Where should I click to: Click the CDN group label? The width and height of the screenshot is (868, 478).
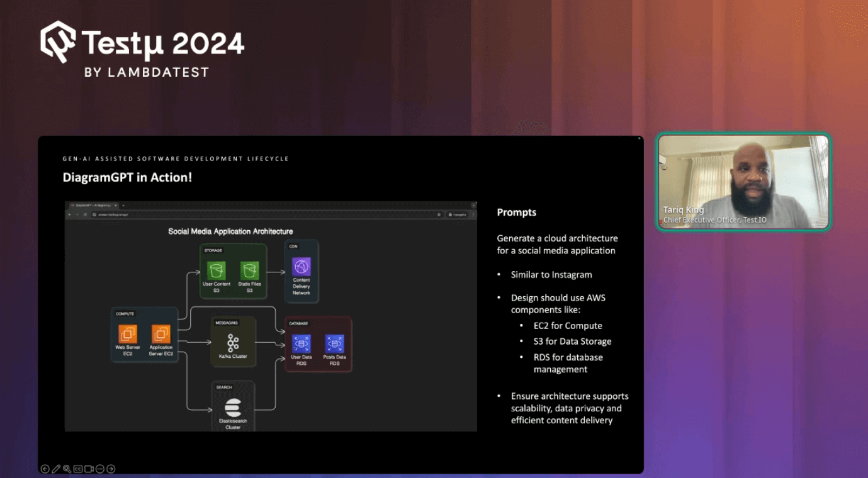pos(293,247)
